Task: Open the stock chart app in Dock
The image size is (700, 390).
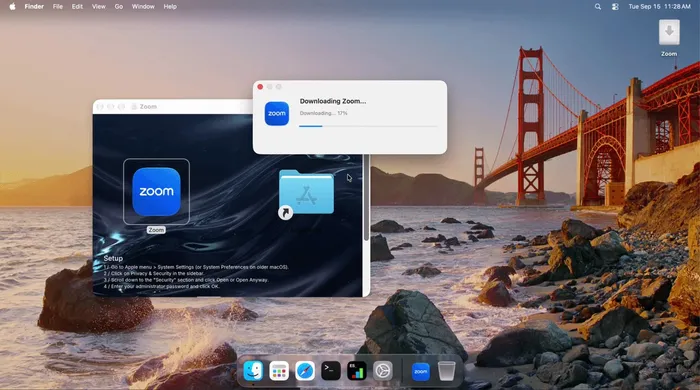Action: pos(357,371)
